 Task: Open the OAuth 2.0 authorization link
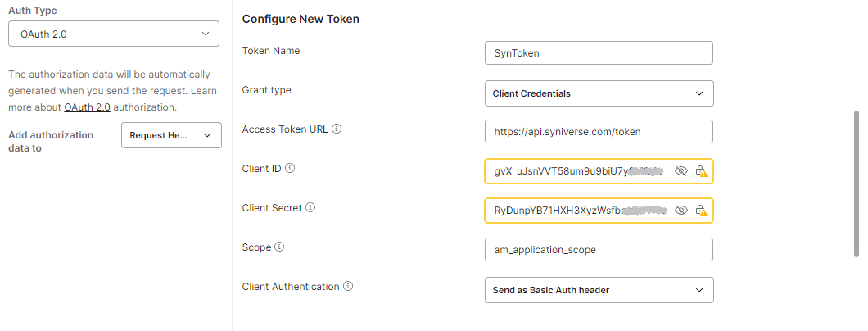[87, 107]
